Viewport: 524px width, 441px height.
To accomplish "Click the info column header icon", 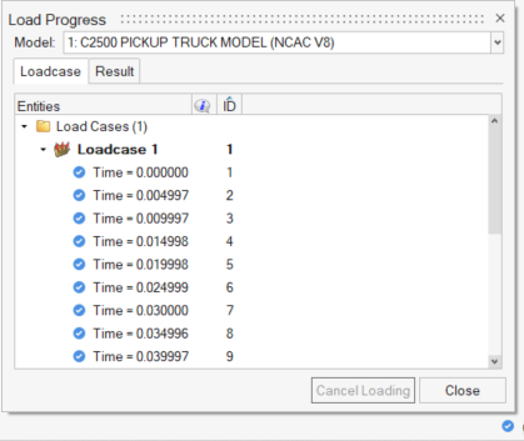I will tap(202, 106).
